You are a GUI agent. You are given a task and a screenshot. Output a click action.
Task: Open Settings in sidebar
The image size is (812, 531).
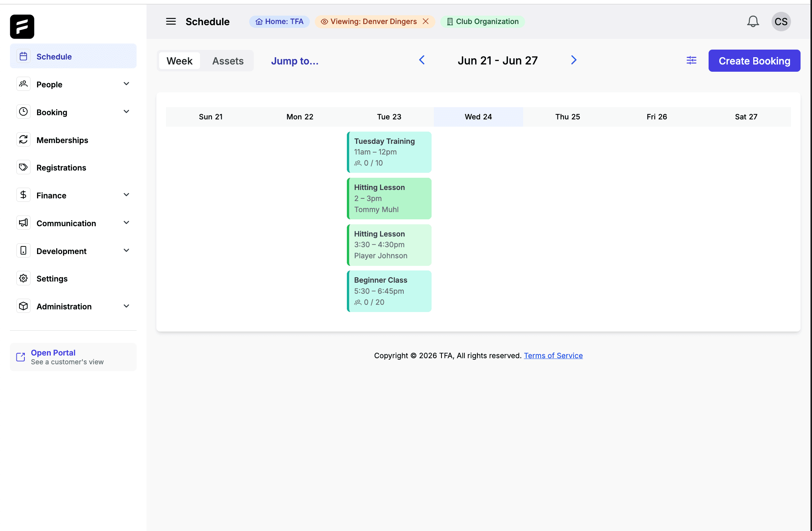tap(73, 278)
